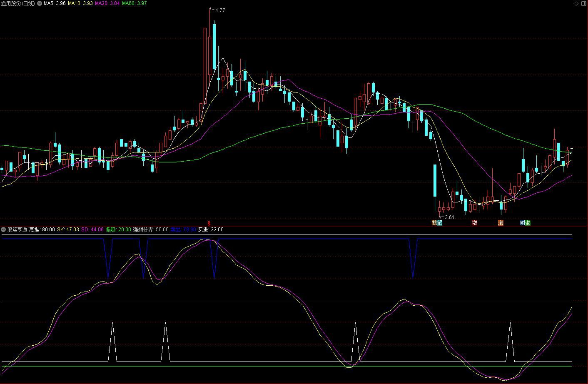Open the 解 info marker
This screenshot has width=588, height=384.
coord(440,223)
